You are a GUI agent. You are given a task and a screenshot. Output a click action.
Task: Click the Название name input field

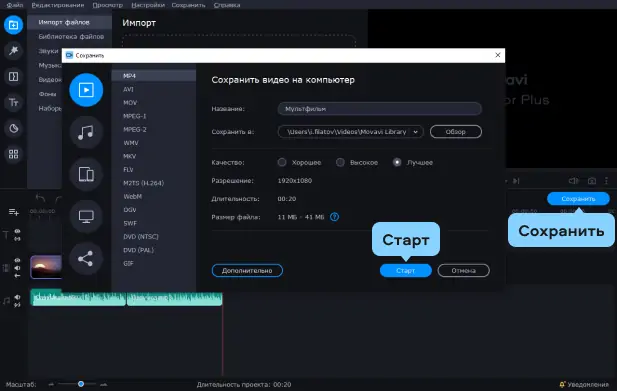pyautogui.click(x=379, y=109)
